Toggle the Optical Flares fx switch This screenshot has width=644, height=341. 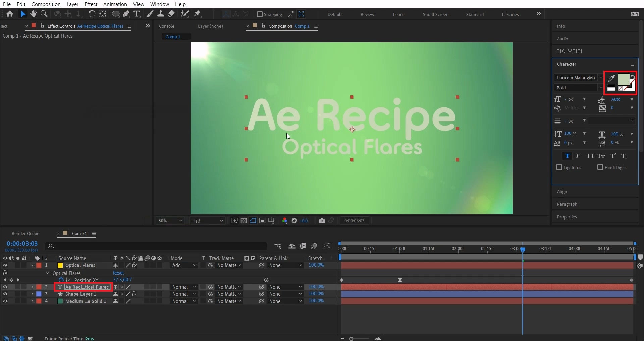(x=134, y=265)
